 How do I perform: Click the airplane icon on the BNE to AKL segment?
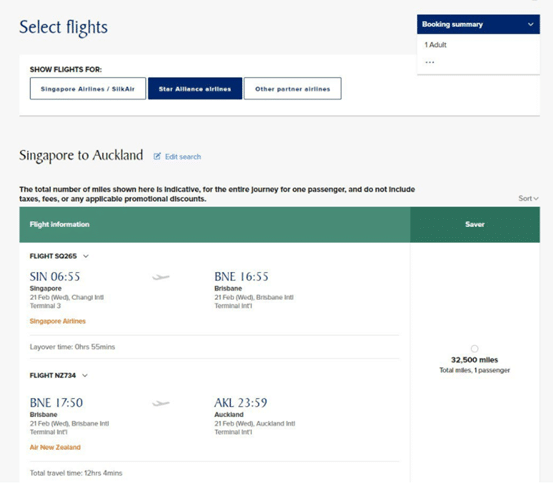pos(161,403)
